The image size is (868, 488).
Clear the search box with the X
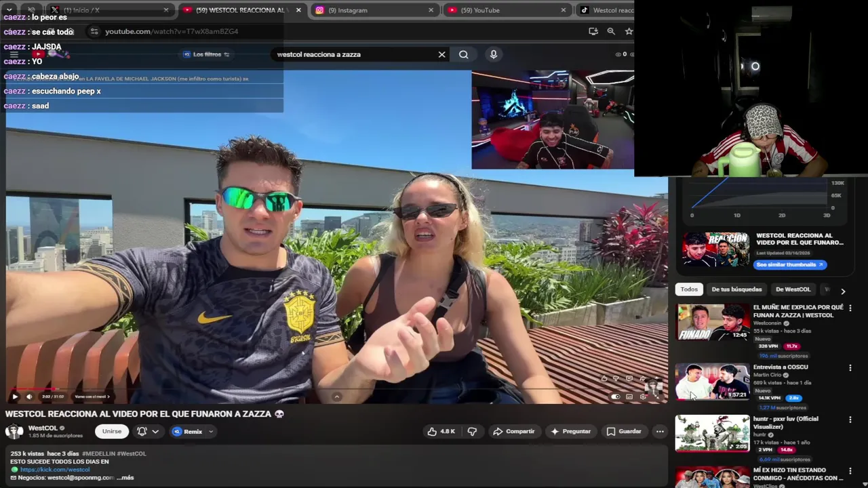pyautogui.click(x=441, y=54)
